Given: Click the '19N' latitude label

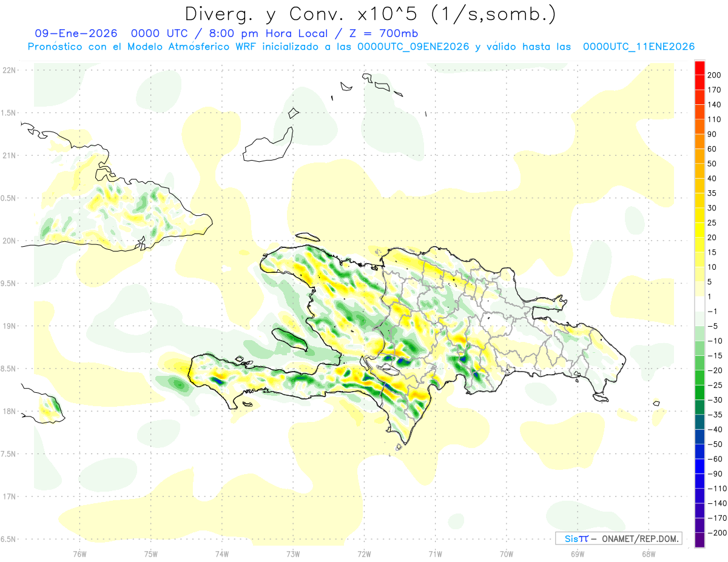Looking at the screenshot, I should [x=8, y=326].
